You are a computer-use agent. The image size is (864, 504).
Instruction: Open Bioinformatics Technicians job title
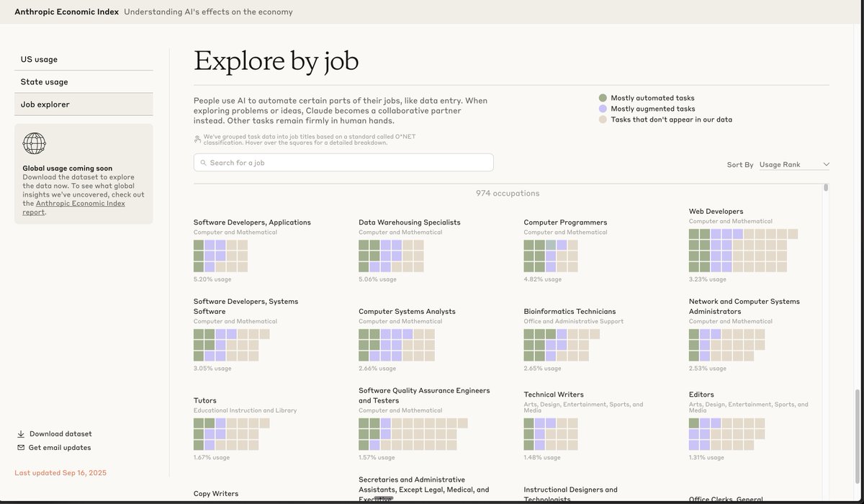[570, 312]
